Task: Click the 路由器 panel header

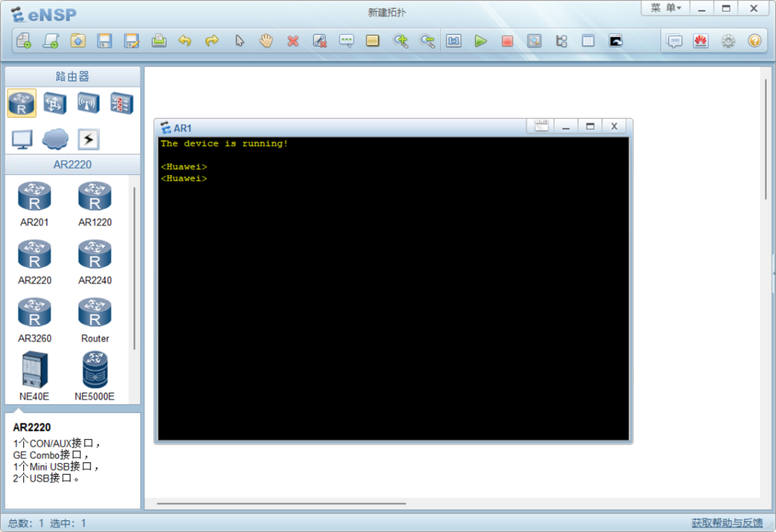Action: pos(73,76)
